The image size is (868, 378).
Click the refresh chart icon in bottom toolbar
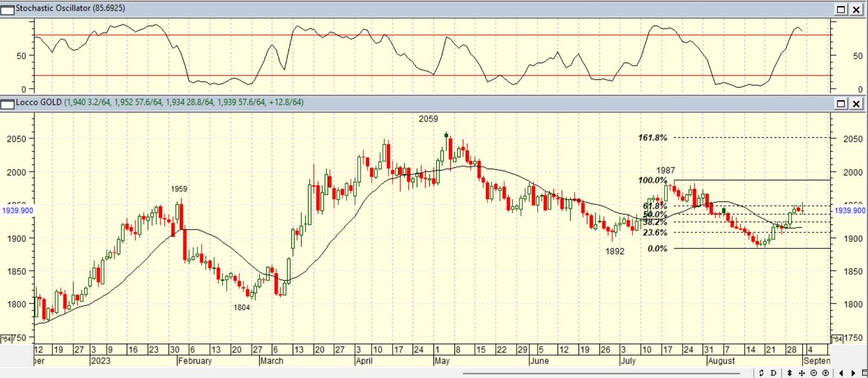pos(761,373)
